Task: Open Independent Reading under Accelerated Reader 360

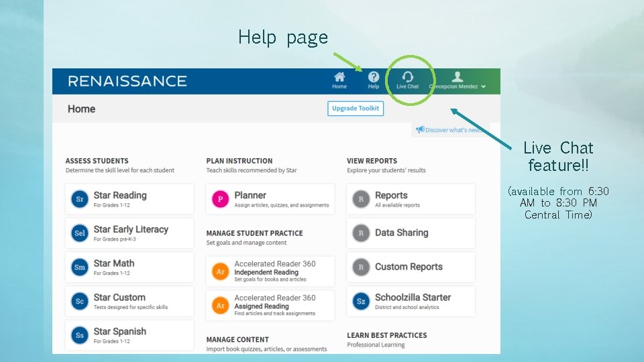Action: pos(266,272)
